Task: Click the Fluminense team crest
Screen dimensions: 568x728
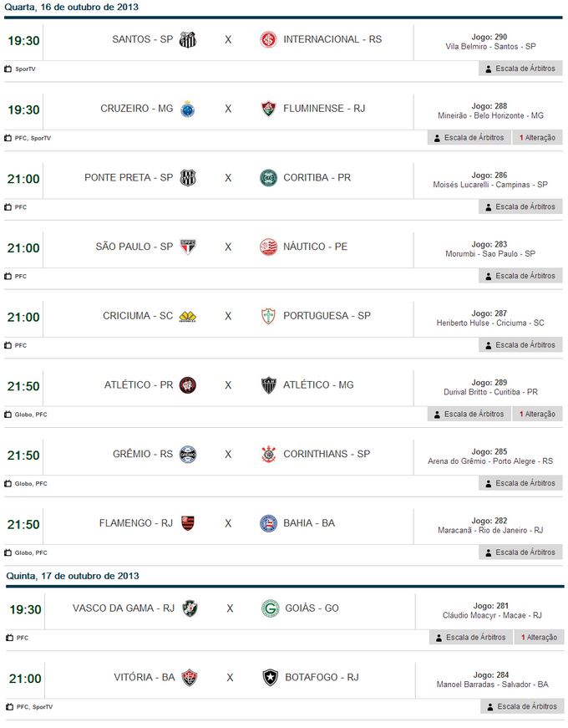Action: point(268,109)
